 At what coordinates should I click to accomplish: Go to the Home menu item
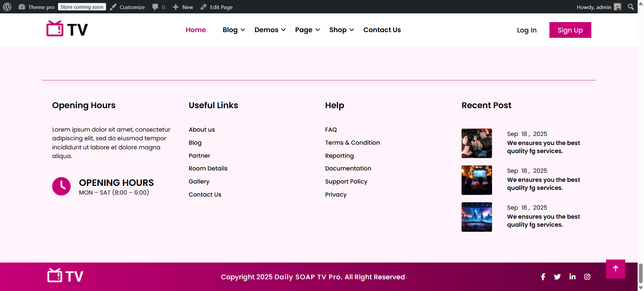pos(196,30)
